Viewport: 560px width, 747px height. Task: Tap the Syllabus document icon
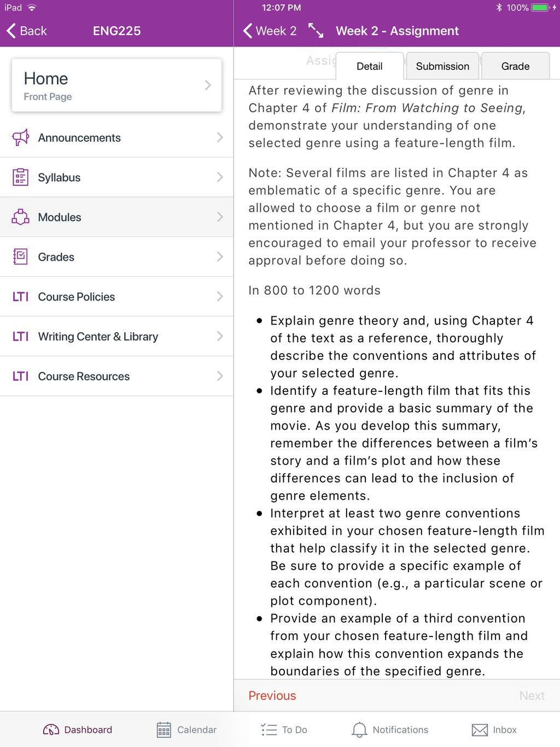pos(20,177)
